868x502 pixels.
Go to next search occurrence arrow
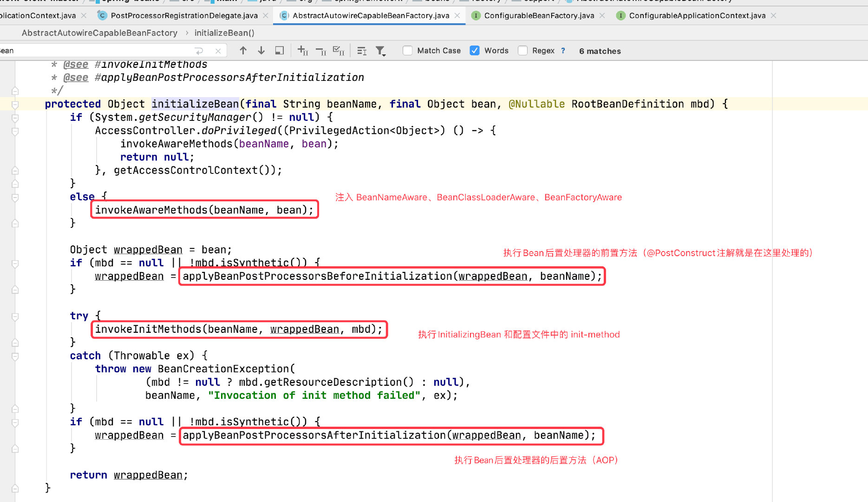click(x=261, y=51)
